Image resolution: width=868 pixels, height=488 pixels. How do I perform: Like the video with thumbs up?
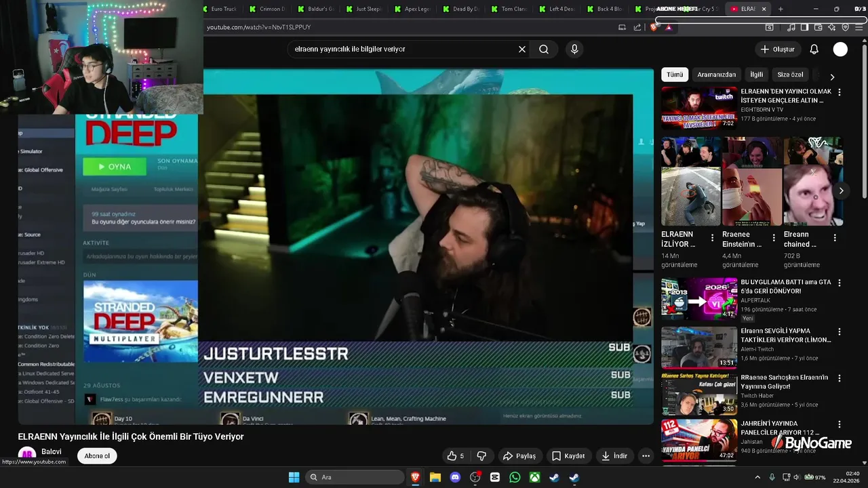(456, 456)
